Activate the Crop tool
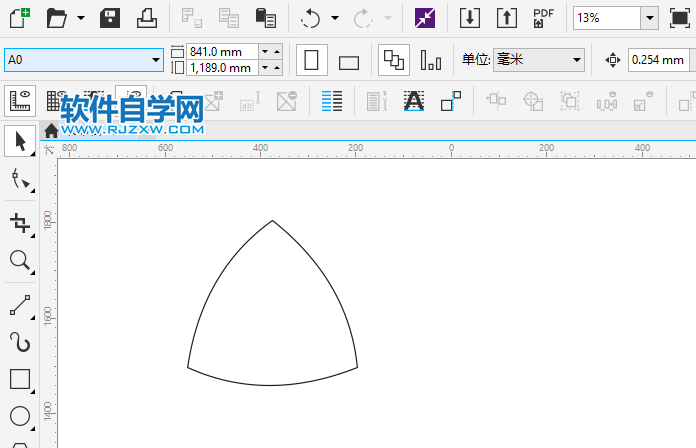This screenshot has width=696, height=448. click(x=19, y=222)
